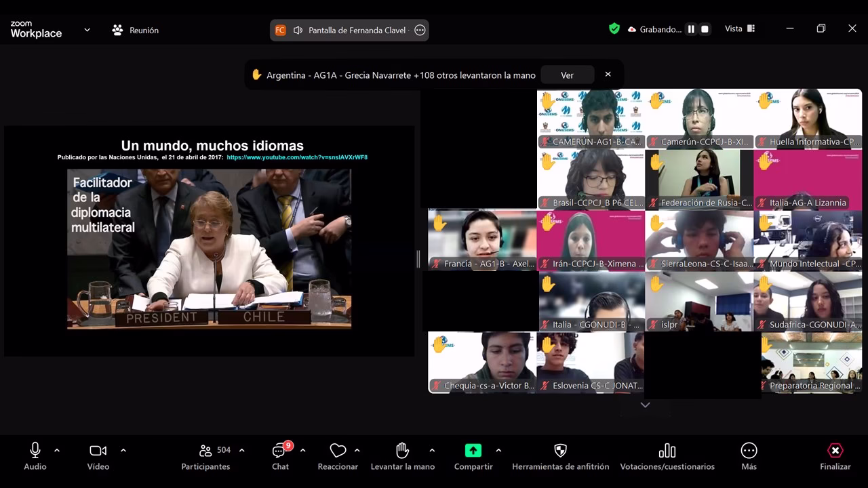Select the Reunión tab
868x488 pixels.
pyautogui.click(x=136, y=30)
